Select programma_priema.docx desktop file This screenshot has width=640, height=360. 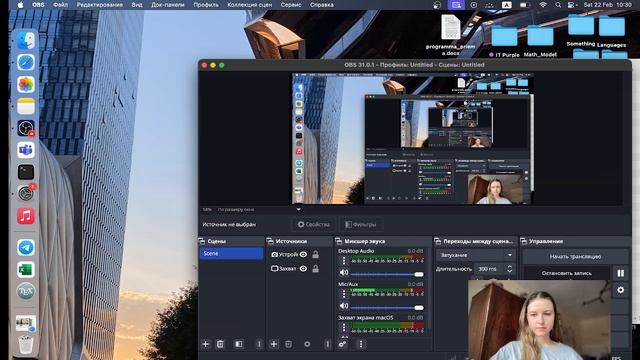coord(451,36)
